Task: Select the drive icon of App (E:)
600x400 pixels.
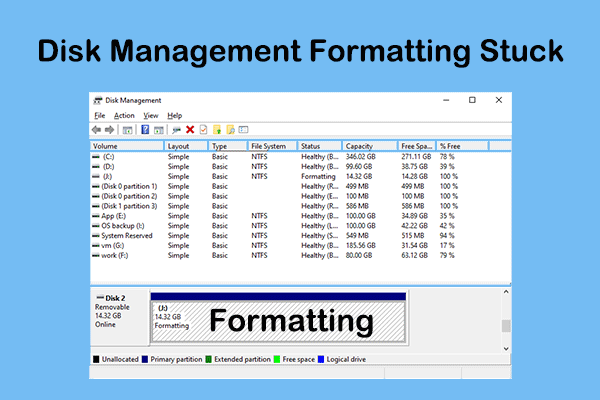Action: pos(96,216)
